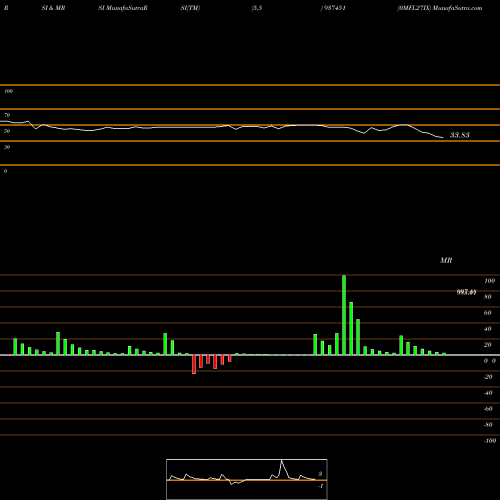500x500 pixels.
Task: Select the 'SI & MR' header label
Action: tap(53, 8)
